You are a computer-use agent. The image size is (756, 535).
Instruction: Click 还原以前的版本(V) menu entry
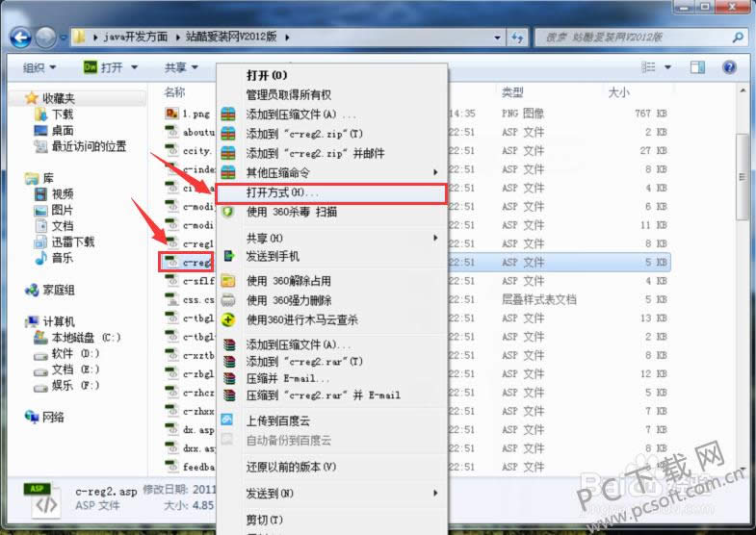coord(291,467)
